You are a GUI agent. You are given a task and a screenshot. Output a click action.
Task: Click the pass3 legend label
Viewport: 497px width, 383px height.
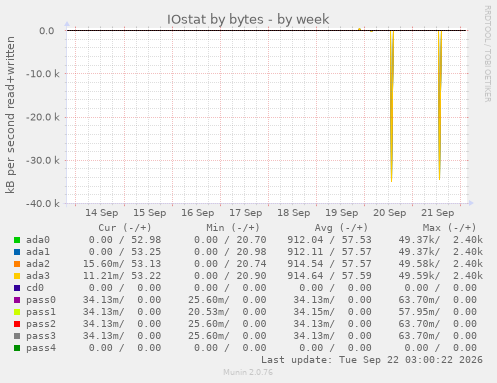click(x=41, y=336)
